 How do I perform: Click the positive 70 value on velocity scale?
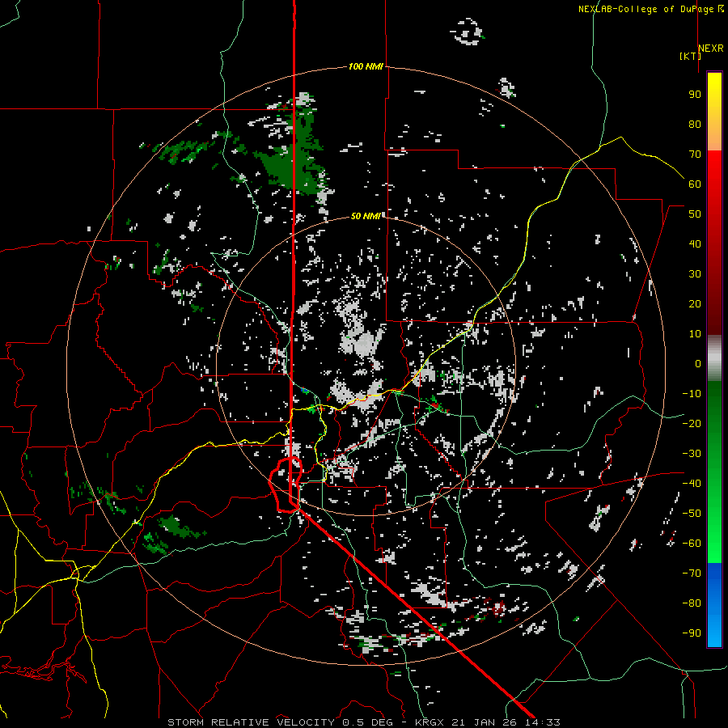695,154
